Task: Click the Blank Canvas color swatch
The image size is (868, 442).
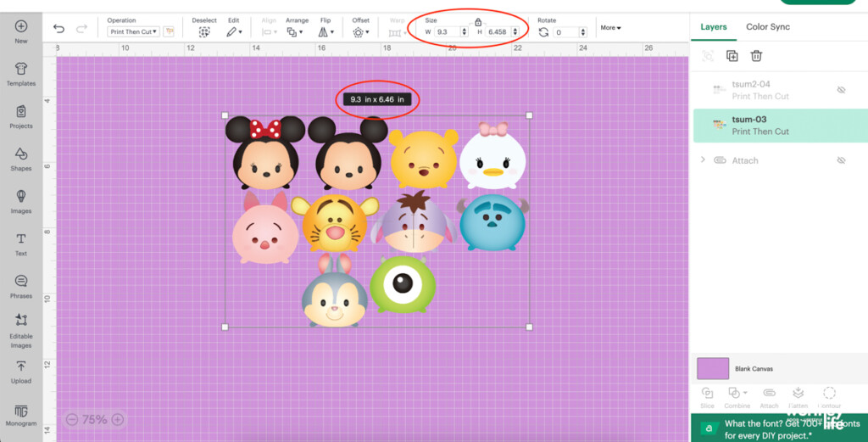Action: 712,368
